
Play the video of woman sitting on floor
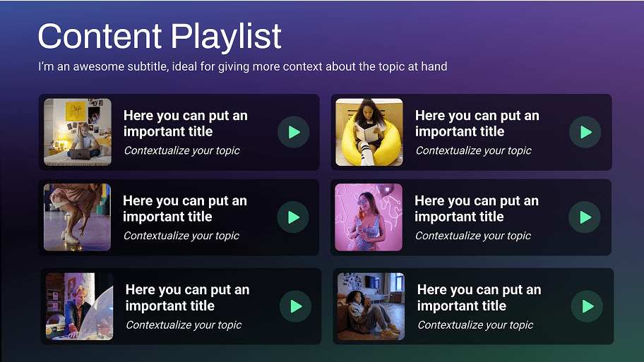pos(588,306)
